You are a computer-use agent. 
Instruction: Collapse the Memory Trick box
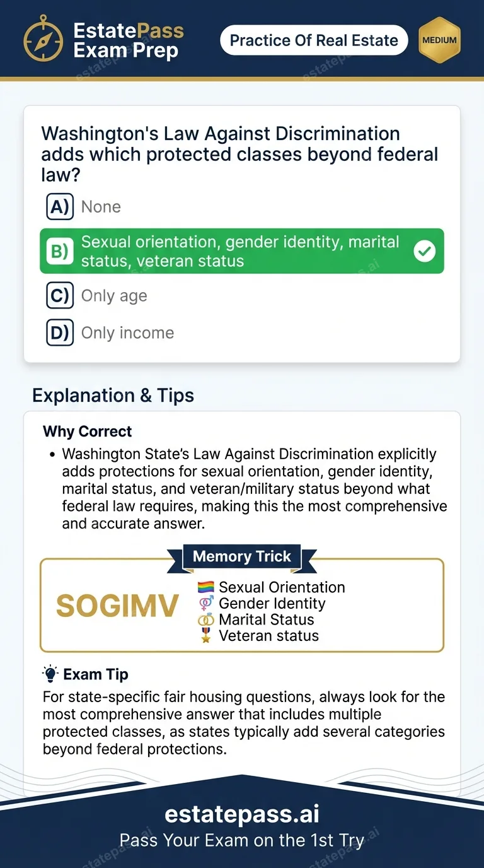pyautogui.click(x=242, y=604)
